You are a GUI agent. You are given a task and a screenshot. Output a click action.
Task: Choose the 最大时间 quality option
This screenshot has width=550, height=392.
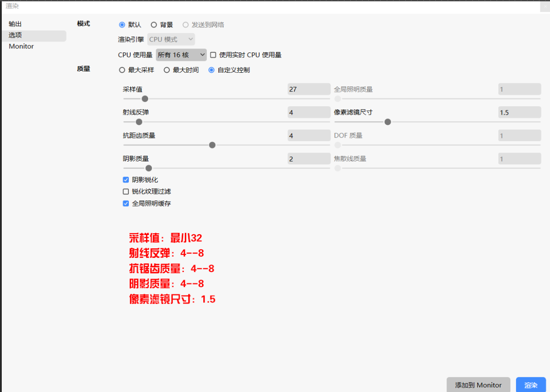point(167,70)
